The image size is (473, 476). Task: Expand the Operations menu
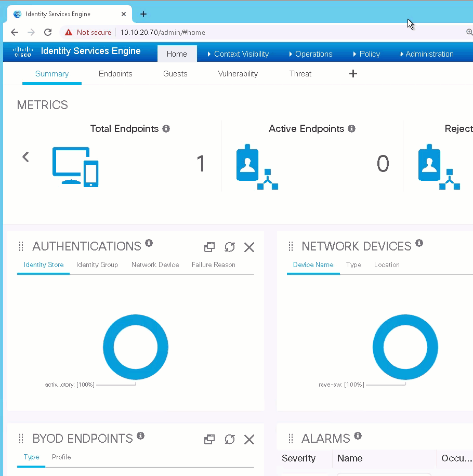click(311, 54)
